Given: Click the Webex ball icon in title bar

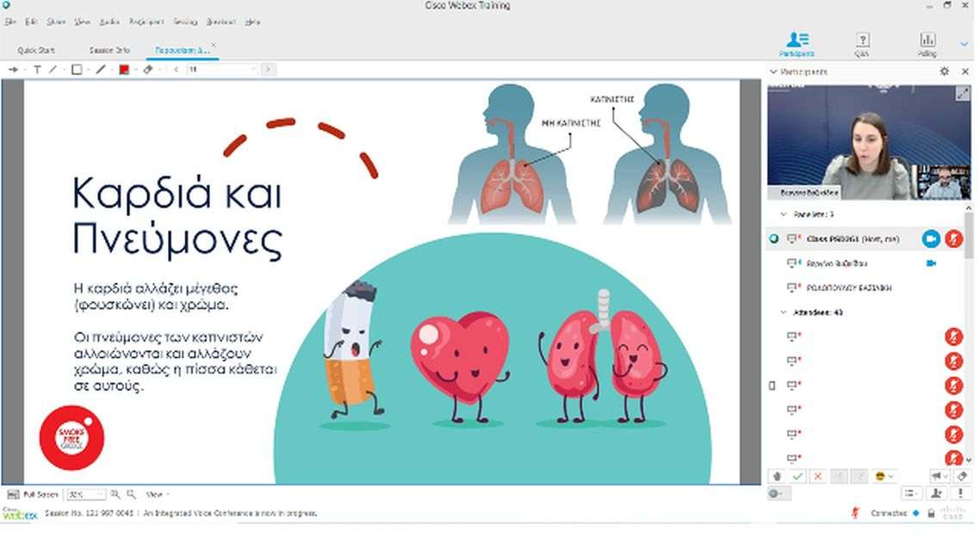Looking at the screenshot, I should pos(6,5).
